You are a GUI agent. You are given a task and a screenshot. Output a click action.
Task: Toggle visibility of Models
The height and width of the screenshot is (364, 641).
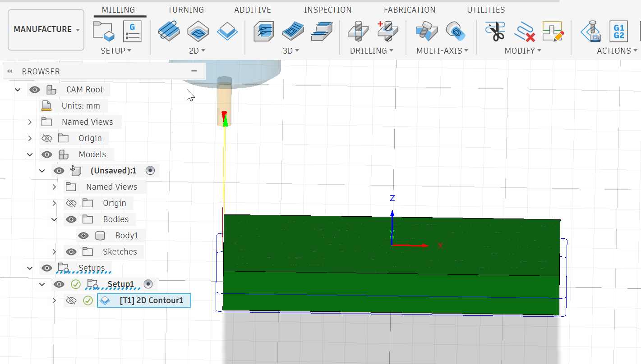[x=47, y=155]
